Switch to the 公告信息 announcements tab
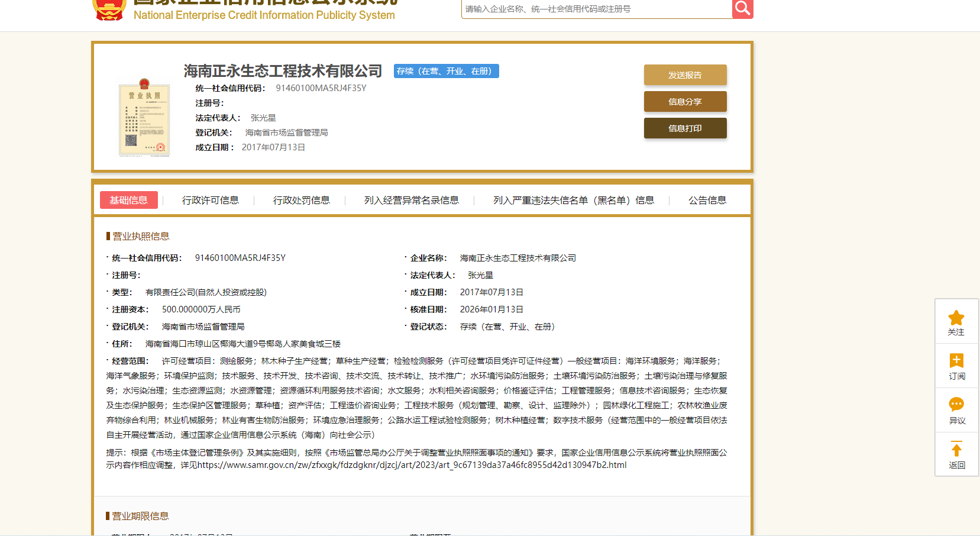The image size is (980, 536). [707, 200]
